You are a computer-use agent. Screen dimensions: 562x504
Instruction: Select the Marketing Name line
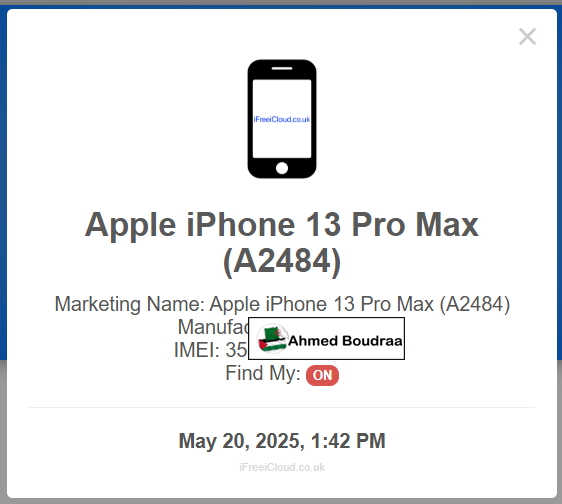click(282, 304)
